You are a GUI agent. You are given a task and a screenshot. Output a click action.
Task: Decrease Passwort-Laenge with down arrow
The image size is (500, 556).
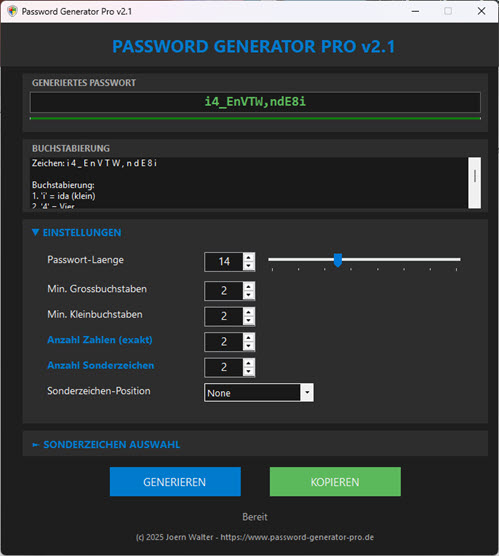[249, 266]
